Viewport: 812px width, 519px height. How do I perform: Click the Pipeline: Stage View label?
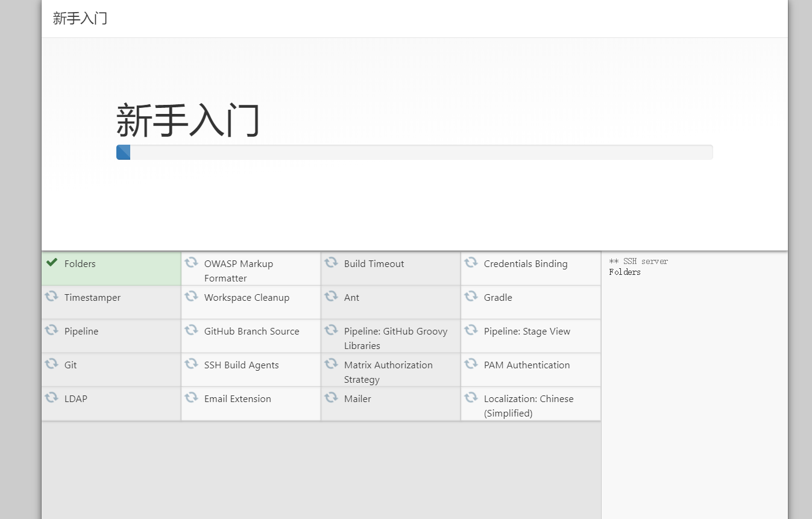[x=527, y=332]
